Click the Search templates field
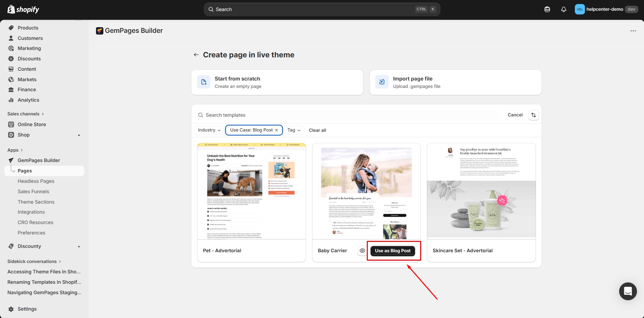This screenshot has width=644, height=318. pyautogui.click(x=349, y=115)
